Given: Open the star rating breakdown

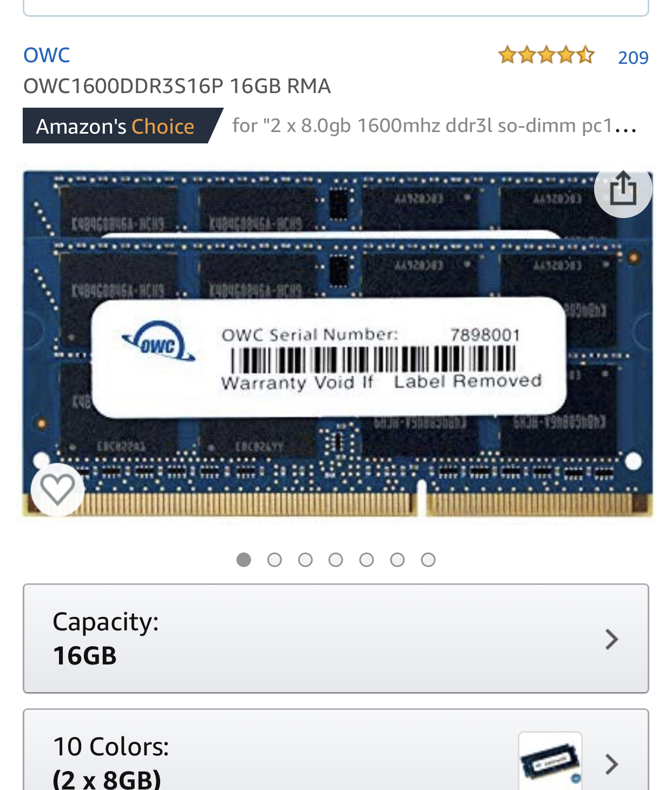Looking at the screenshot, I should [x=546, y=55].
